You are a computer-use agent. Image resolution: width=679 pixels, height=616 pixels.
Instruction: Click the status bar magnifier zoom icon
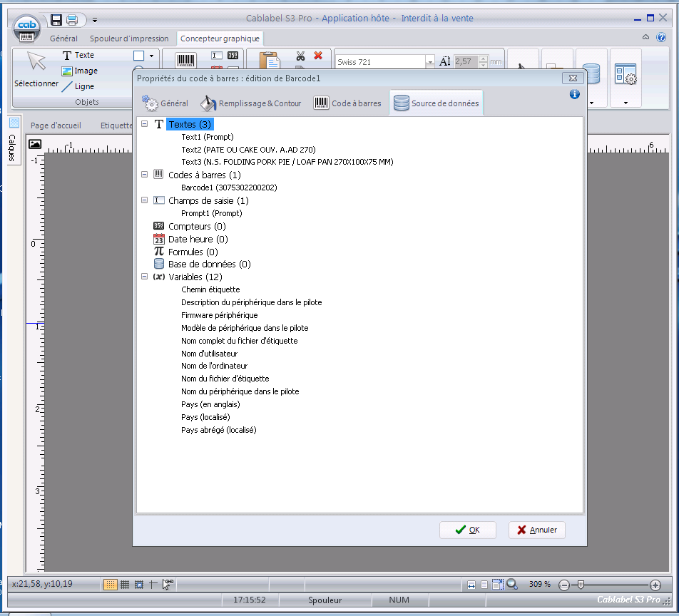[512, 585]
